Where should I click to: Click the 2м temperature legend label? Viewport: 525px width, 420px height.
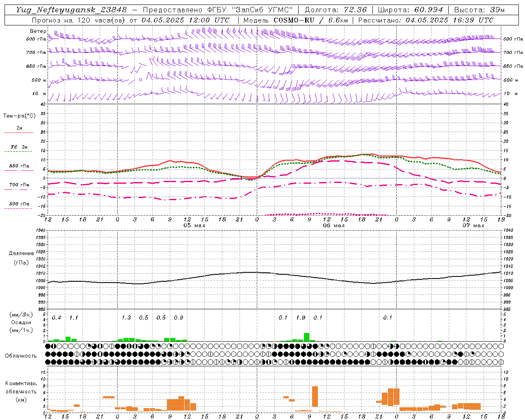(x=19, y=128)
